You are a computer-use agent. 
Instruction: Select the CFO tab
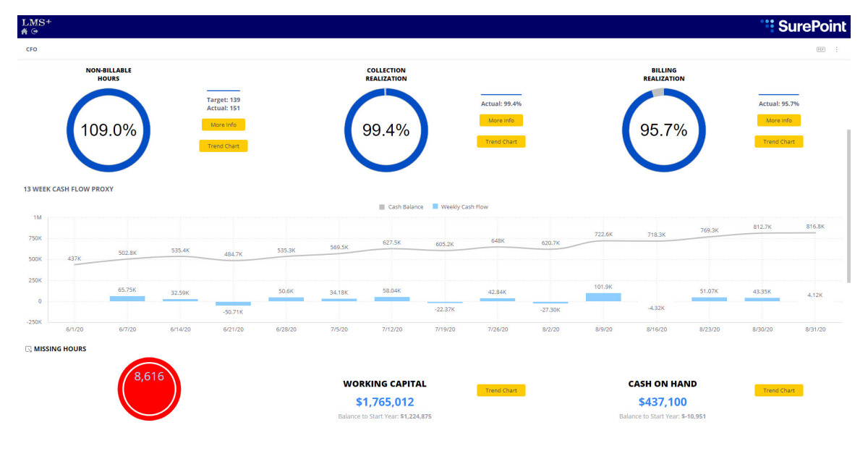click(x=31, y=49)
